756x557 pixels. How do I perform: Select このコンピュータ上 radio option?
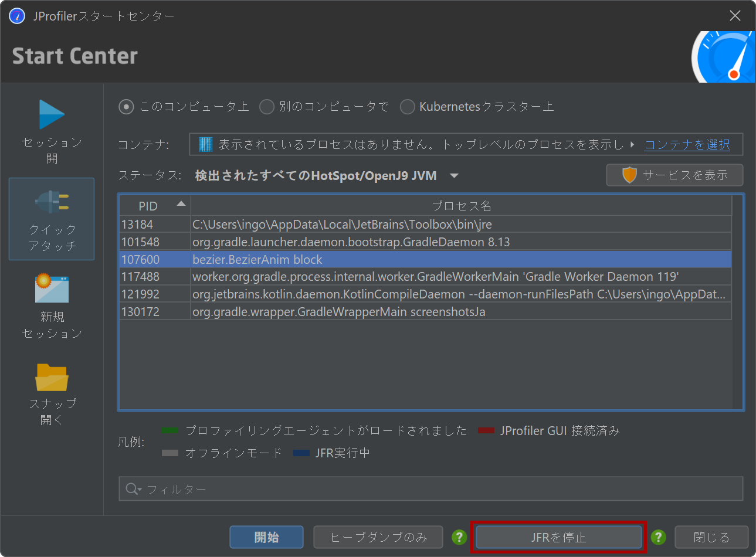coord(184,107)
